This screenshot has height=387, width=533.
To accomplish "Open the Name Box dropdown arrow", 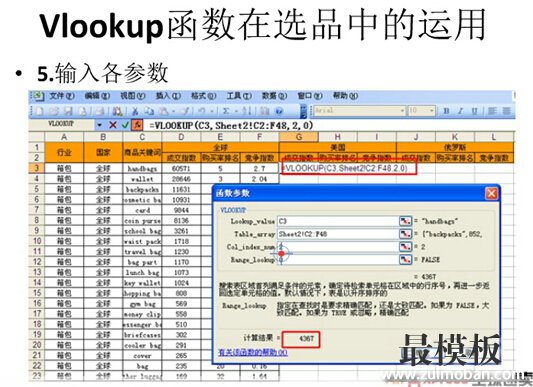I will tap(99, 125).
